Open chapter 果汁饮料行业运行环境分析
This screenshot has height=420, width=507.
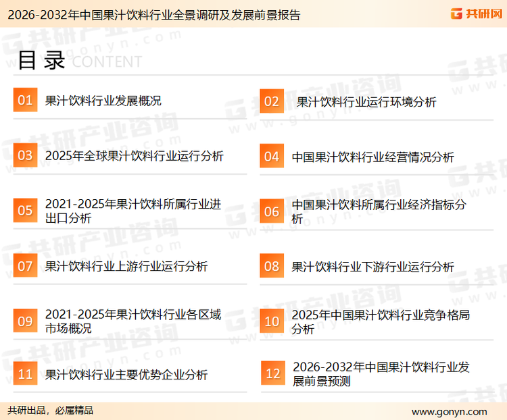point(366,102)
